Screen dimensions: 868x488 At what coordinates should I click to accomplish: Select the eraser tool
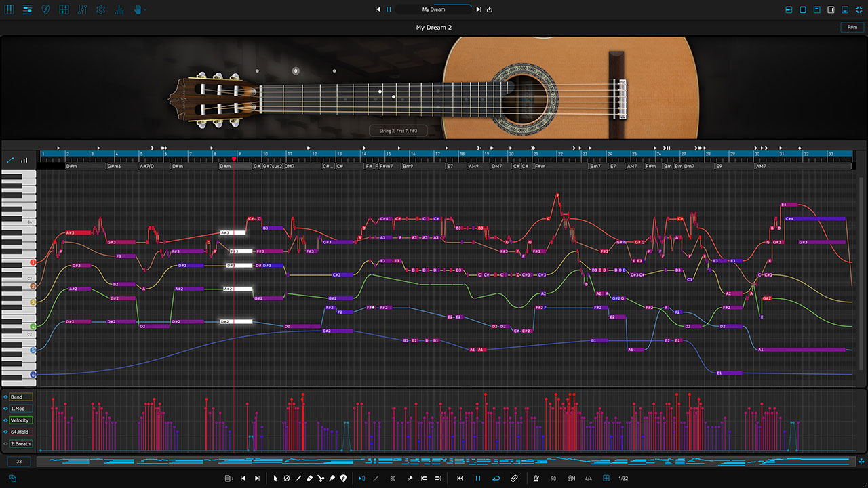(x=309, y=479)
